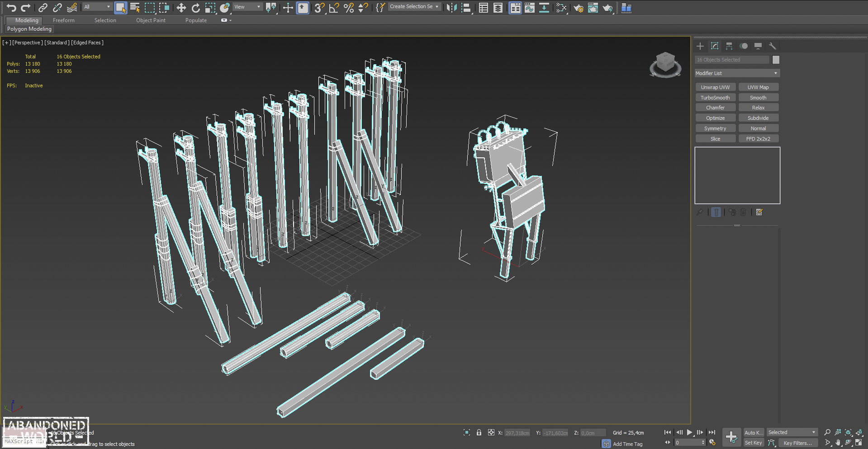Open Render Setup

[x=579, y=8]
